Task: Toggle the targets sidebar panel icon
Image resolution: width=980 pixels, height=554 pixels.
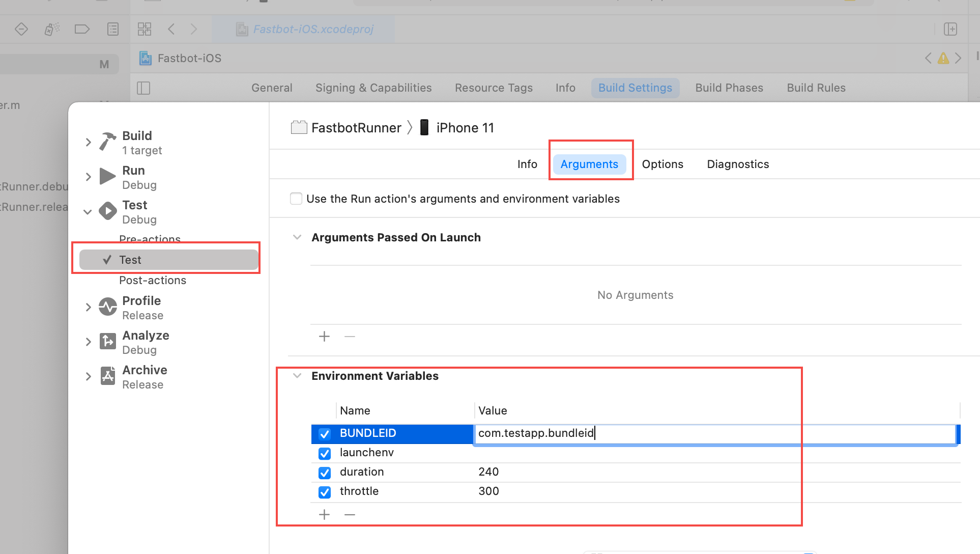Action: point(143,88)
